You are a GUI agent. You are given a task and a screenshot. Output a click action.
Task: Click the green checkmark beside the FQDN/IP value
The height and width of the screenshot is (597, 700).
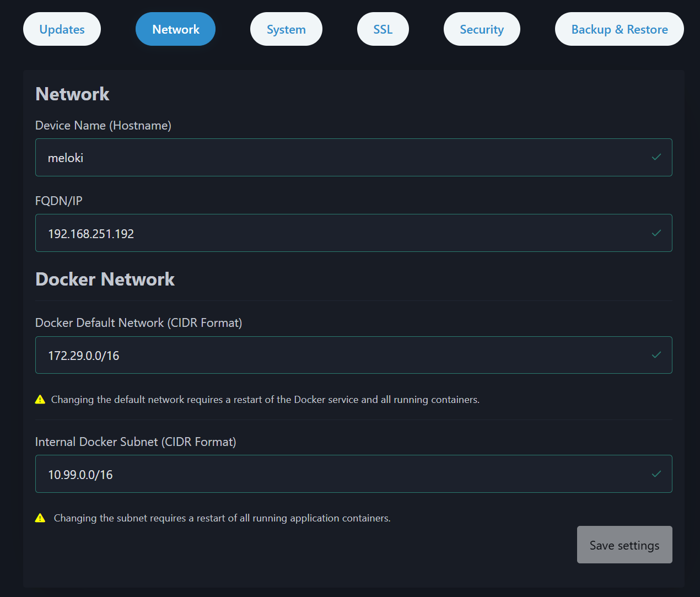[656, 233]
